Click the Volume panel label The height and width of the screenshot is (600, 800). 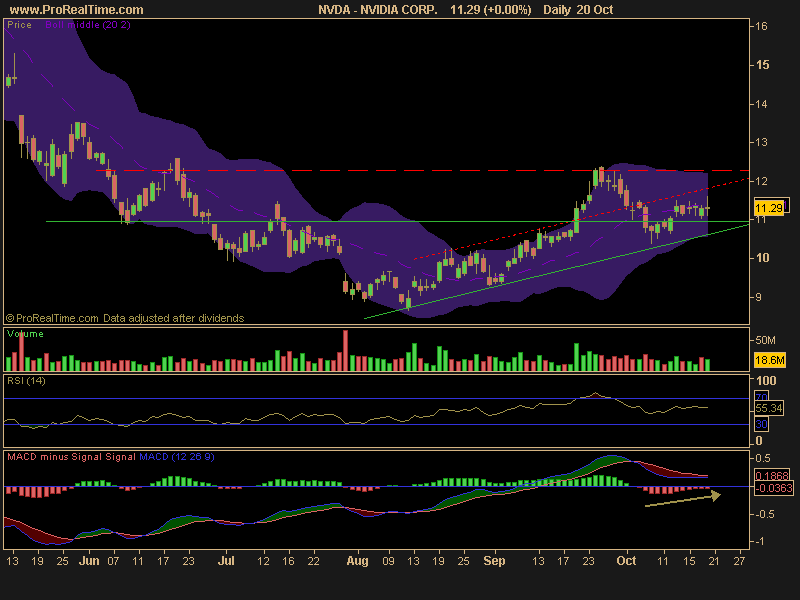click(25, 334)
